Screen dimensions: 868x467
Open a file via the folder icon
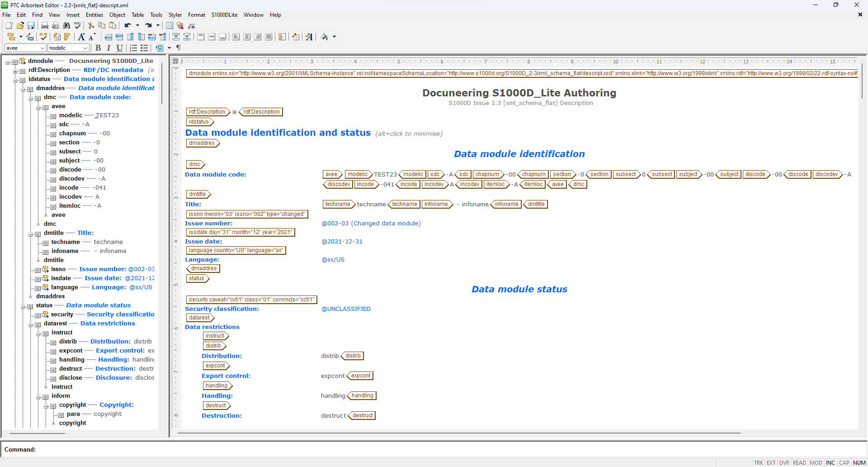click(x=20, y=26)
